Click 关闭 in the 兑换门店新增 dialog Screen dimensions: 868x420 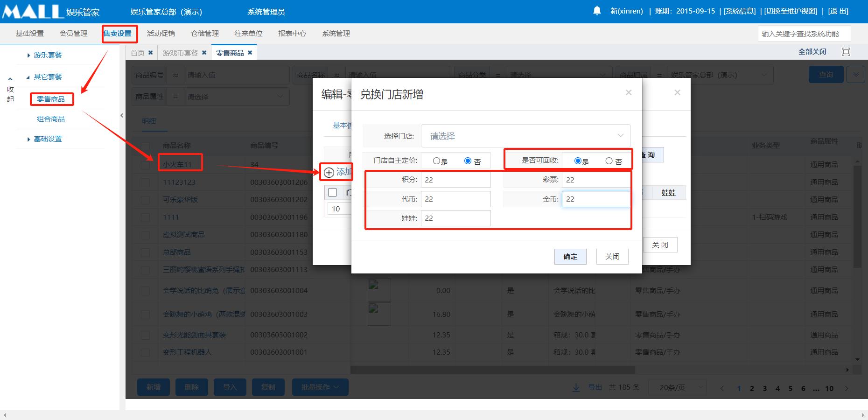(612, 257)
